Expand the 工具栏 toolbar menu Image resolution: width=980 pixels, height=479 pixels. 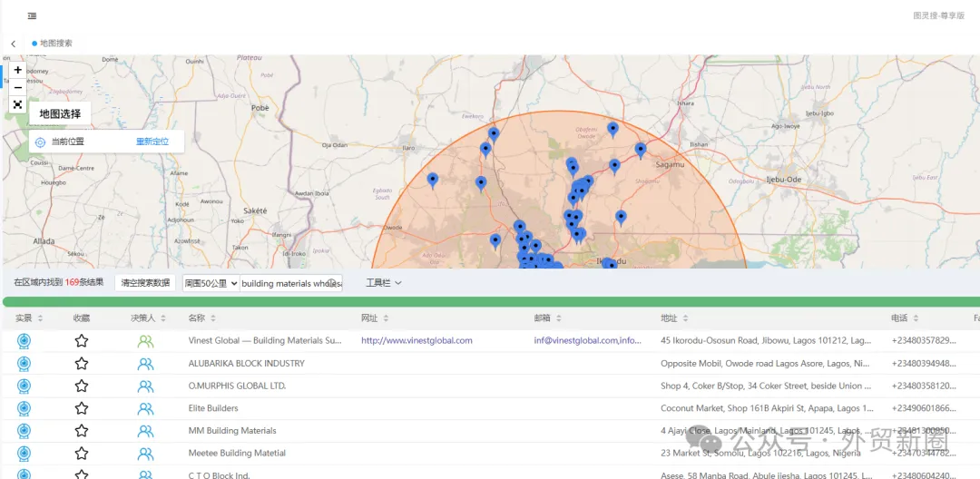pos(384,283)
